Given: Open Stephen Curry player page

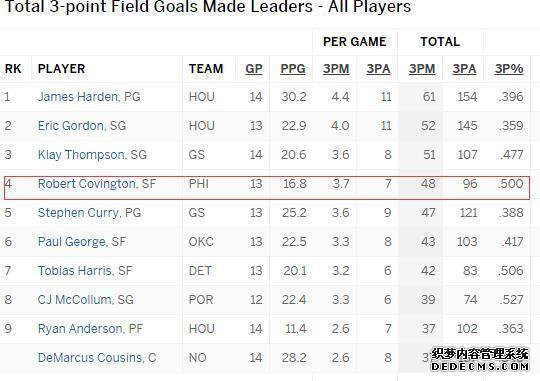Looking at the screenshot, I should (78, 213).
